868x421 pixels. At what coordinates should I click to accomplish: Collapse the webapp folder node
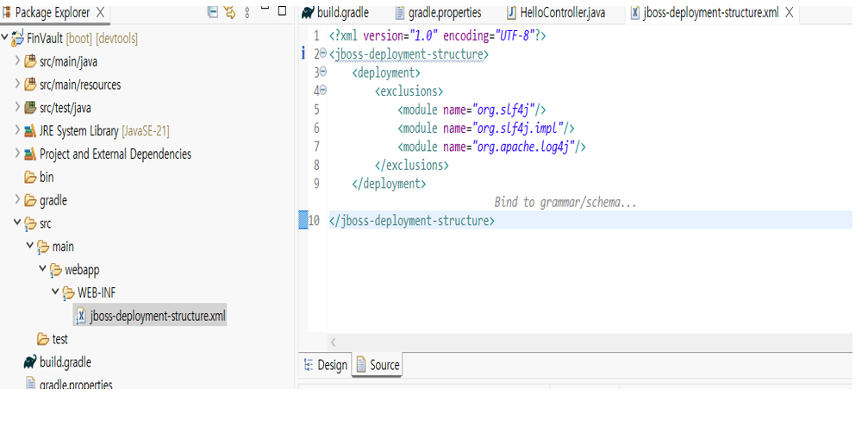(x=42, y=268)
